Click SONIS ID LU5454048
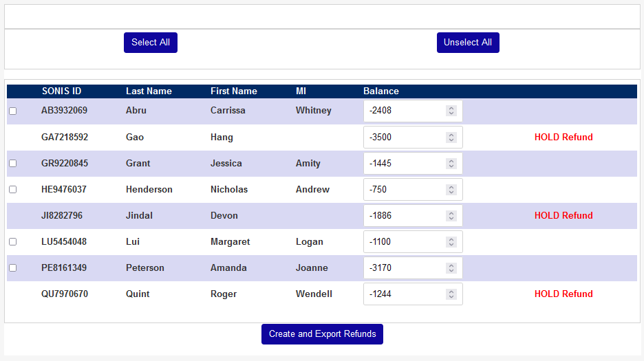 [x=64, y=241]
